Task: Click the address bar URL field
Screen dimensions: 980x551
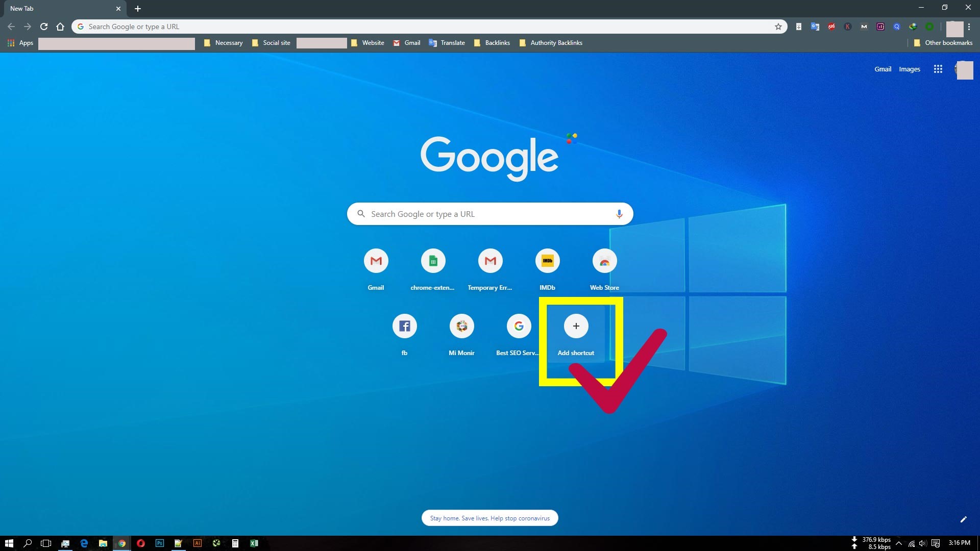Action: pos(429,27)
